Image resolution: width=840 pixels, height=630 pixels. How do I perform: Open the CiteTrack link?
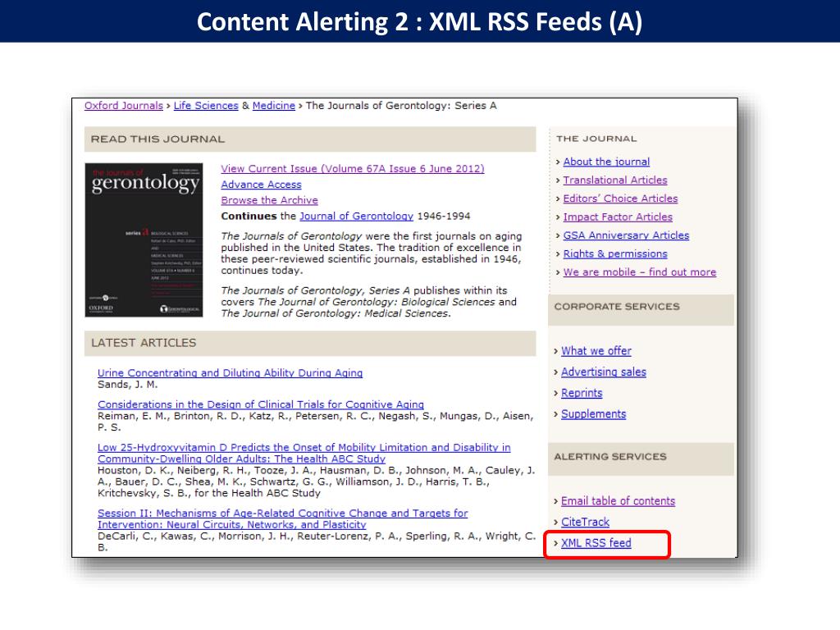[585, 522]
